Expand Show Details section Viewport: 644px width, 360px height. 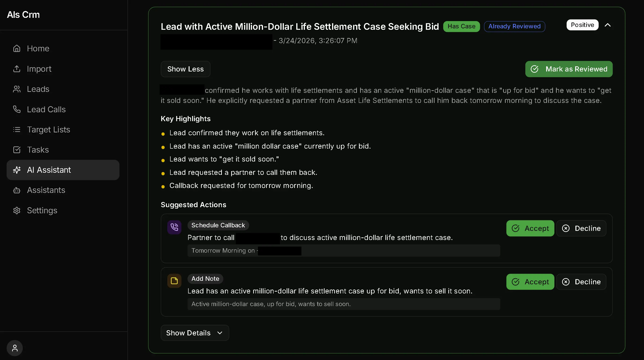[195, 333]
